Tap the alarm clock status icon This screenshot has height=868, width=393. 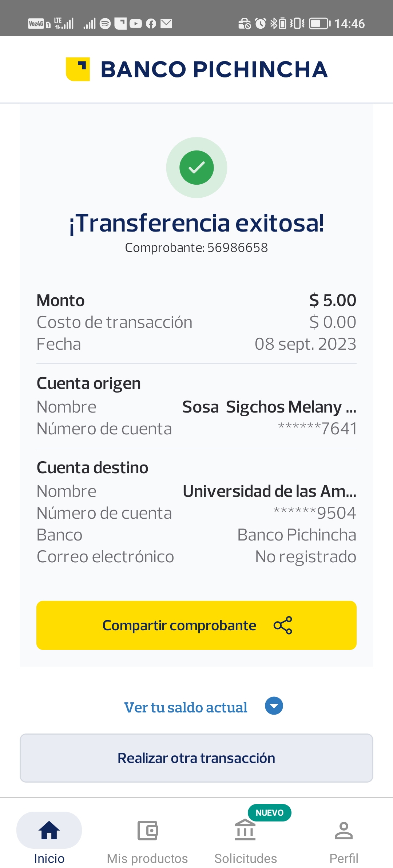point(261,24)
